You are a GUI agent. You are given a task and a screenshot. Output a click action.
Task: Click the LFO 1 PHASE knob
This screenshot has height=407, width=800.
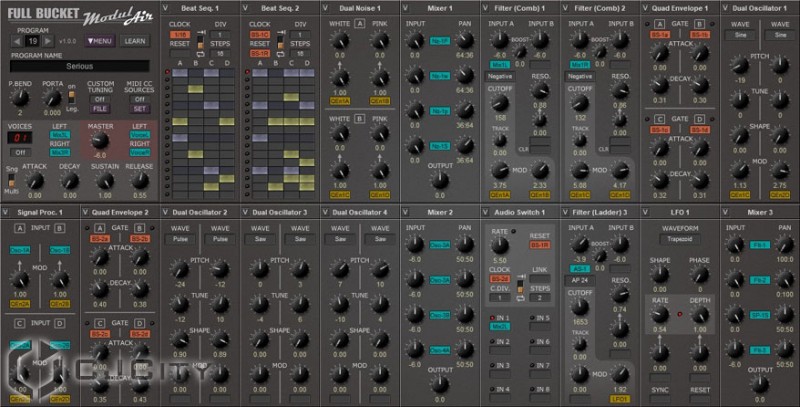point(699,274)
